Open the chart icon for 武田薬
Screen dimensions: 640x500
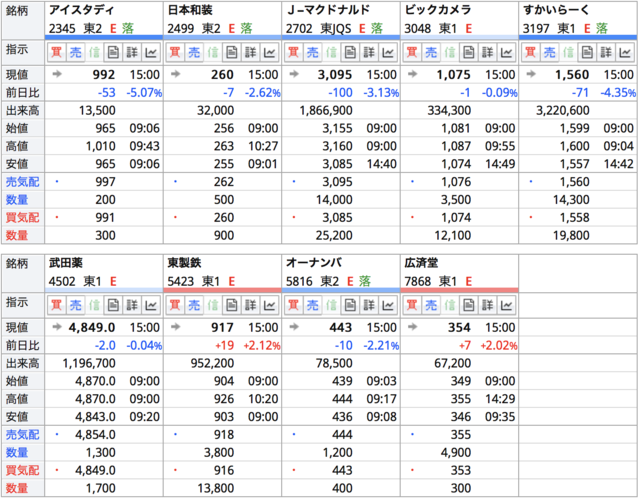point(152,303)
